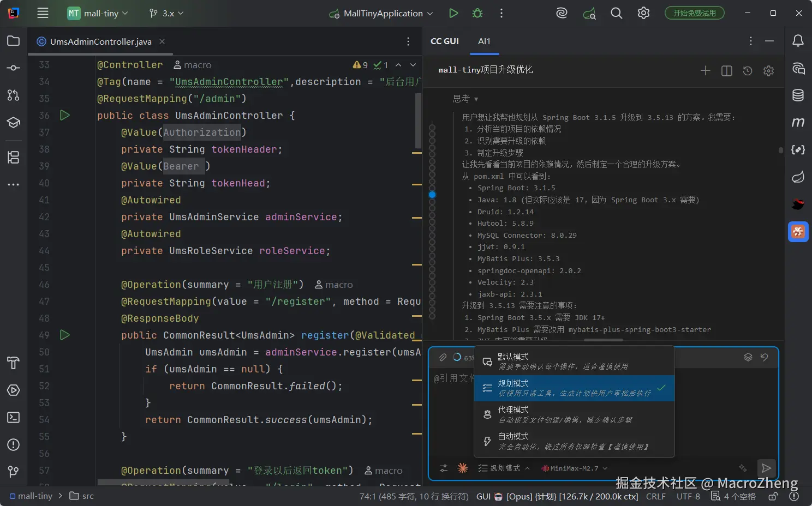Open the Spring leaf tool window

point(798,177)
